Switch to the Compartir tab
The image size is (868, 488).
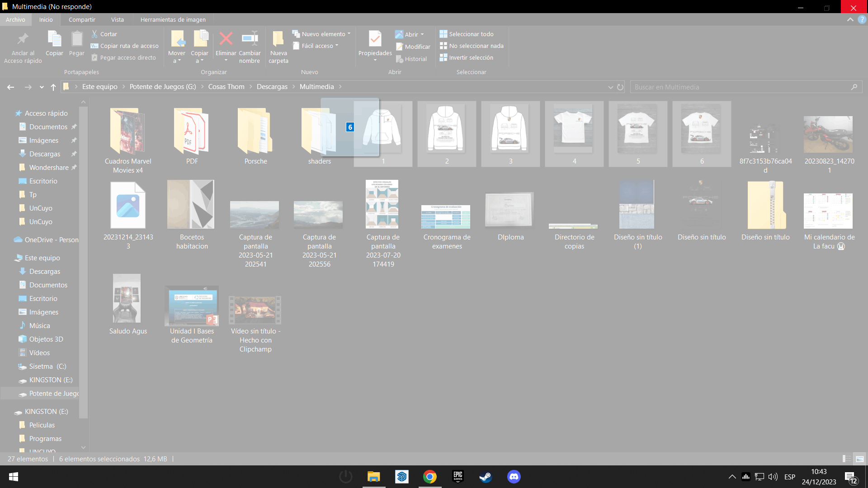(82, 19)
